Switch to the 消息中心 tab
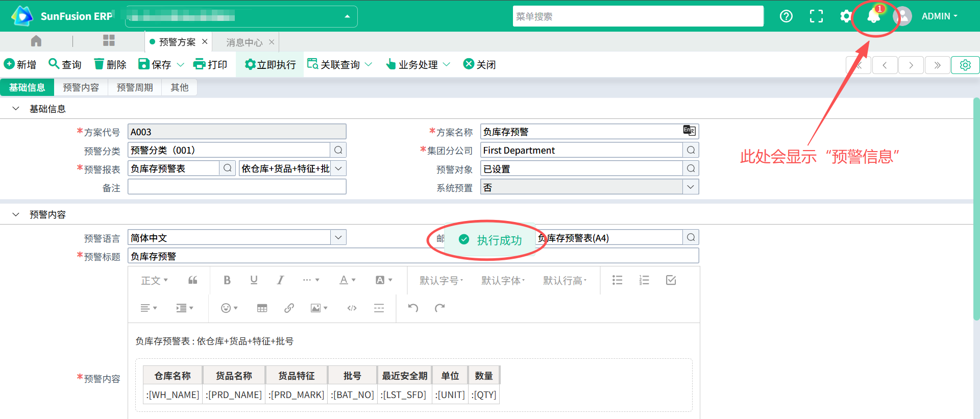The height and width of the screenshot is (419, 980). (x=244, y=42)
